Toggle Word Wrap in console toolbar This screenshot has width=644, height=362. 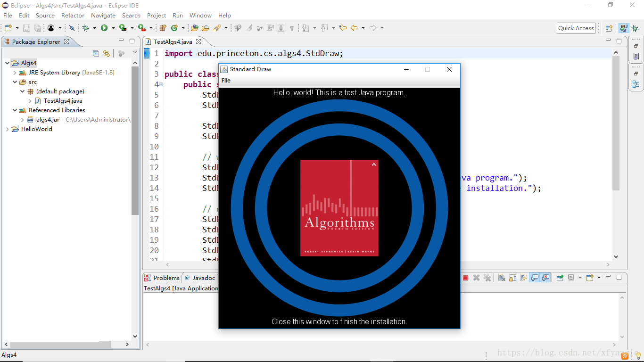(523, 278)
